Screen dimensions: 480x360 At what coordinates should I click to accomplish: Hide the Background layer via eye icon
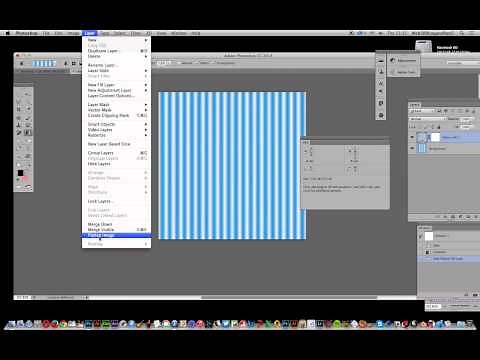point(412,148)
